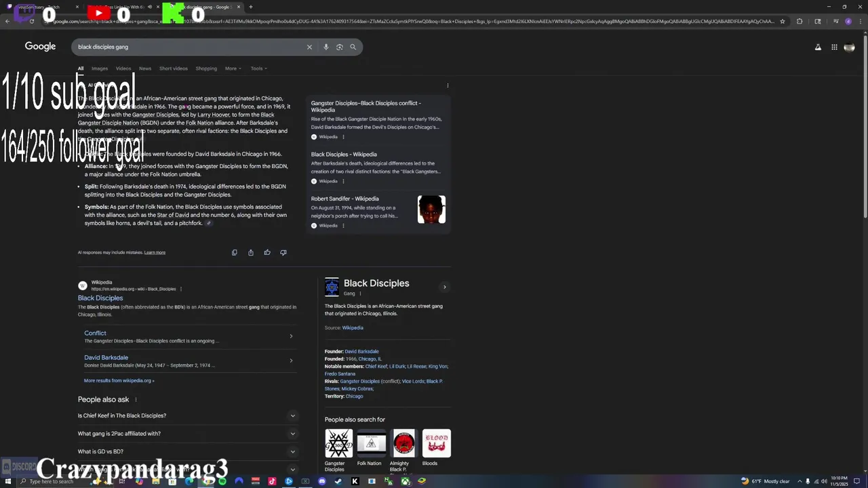Open the weather '61°F Mostly clear' widget
The width and height of the screenshot is (868, 488).
pos(766,481)
